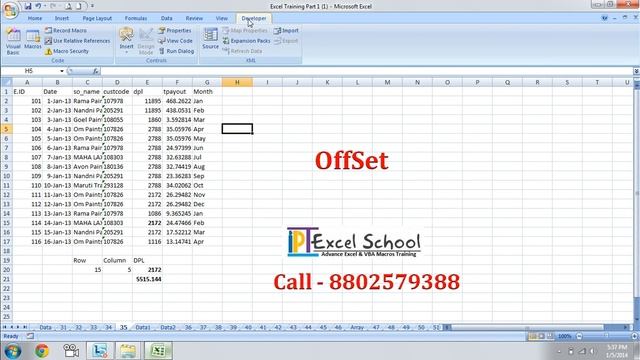Click Map Properties
Image resolution: width=640 pixels, height=360 pixels.
tap(245, 31)
